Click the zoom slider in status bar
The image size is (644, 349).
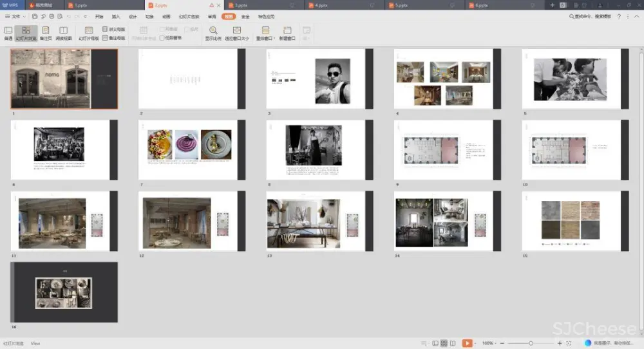(x=530, y=343)
